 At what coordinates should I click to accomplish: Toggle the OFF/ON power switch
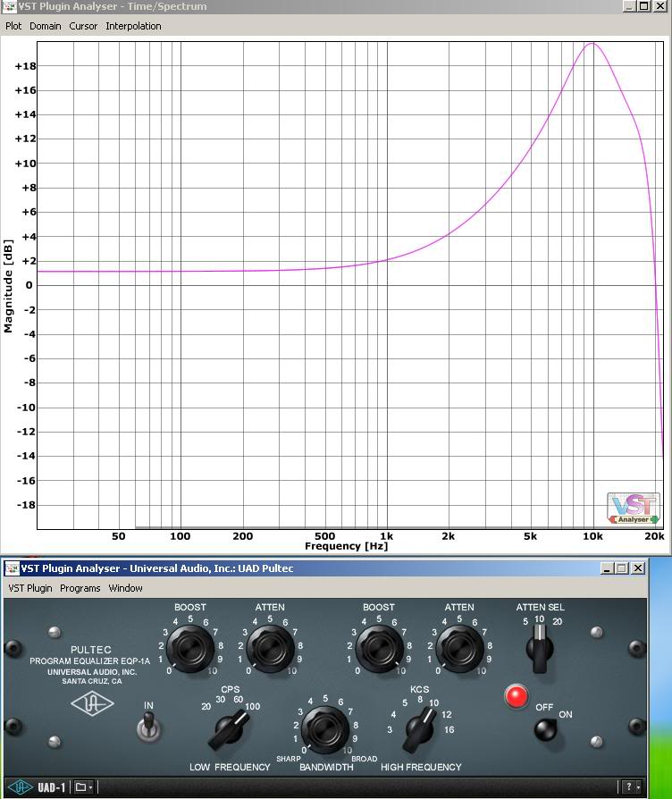tap(546, 729)
